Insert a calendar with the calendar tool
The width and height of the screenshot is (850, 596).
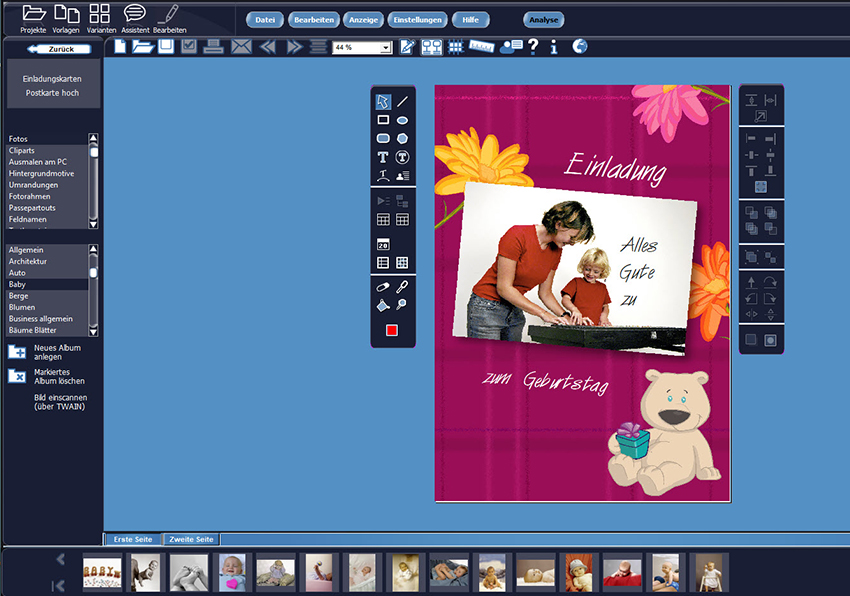(383, 244)
